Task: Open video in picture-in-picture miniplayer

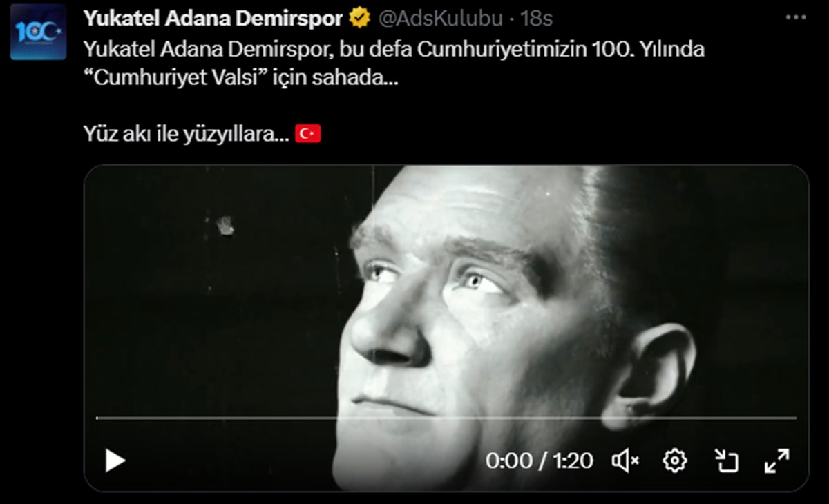Action: 726,461
